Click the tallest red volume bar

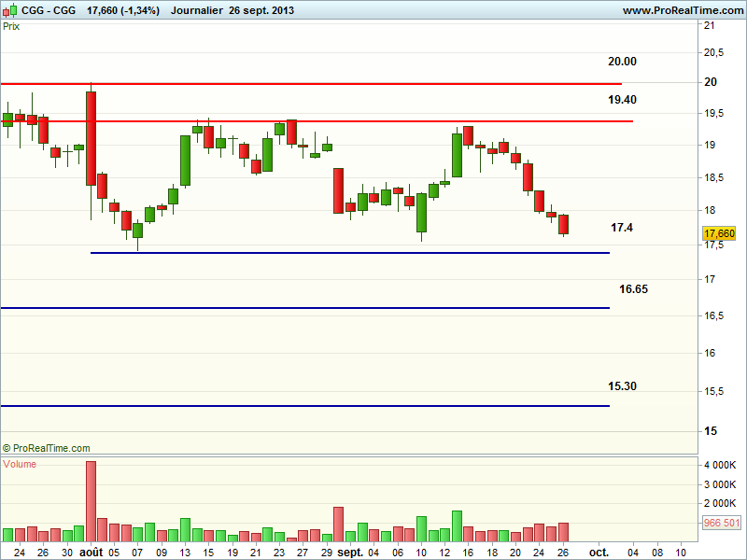coord(91,501)
